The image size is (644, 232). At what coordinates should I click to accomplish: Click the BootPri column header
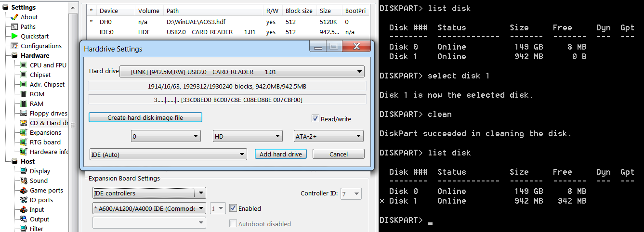coord(355,11)
